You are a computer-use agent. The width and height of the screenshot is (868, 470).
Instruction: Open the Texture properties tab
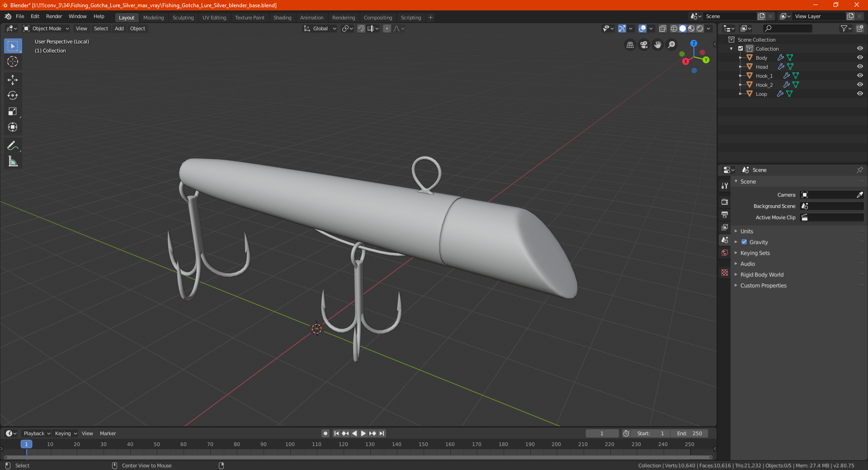tap(725, 273)
